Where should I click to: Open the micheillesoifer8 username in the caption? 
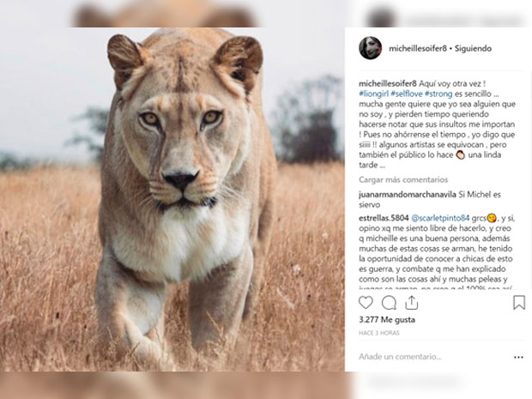point(388,83)
